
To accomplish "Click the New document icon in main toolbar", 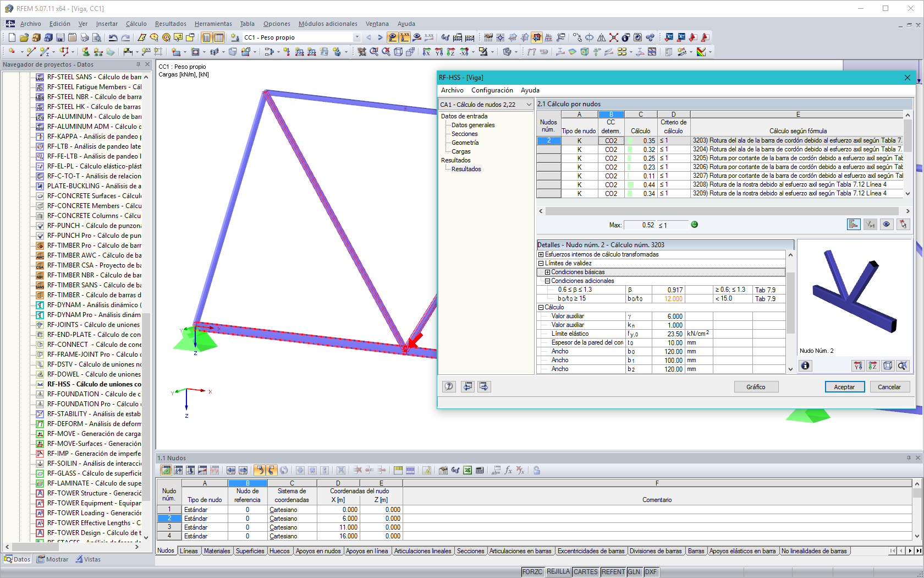I will click(x=12, y=37).
